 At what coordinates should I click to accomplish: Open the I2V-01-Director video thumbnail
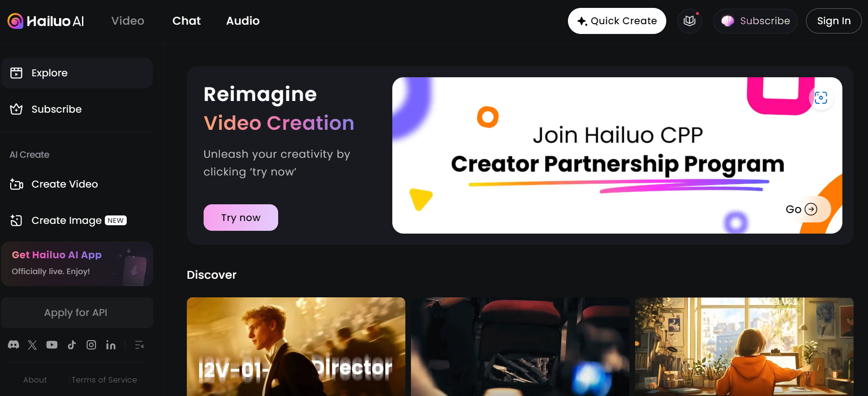click(296, 347)
